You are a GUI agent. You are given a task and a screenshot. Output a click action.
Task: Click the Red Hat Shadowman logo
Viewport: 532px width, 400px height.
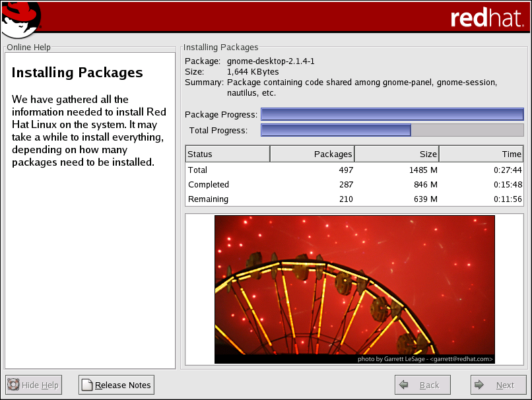click(20, 18)
